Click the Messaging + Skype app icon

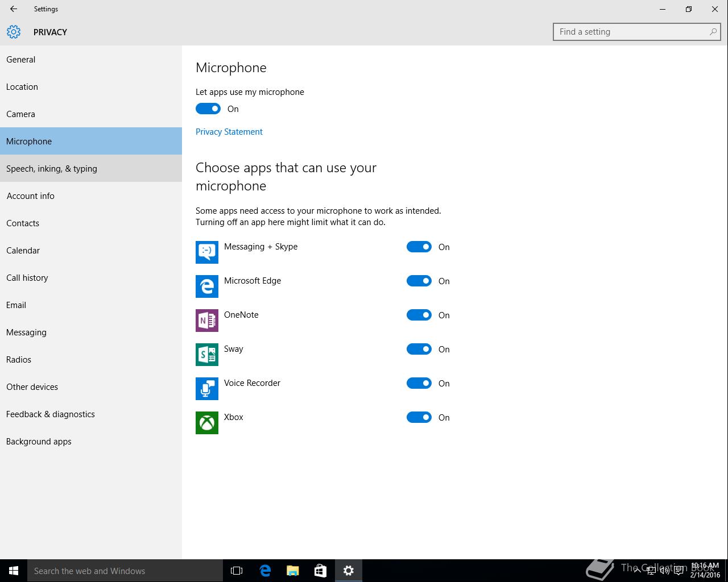click(207, 252)
